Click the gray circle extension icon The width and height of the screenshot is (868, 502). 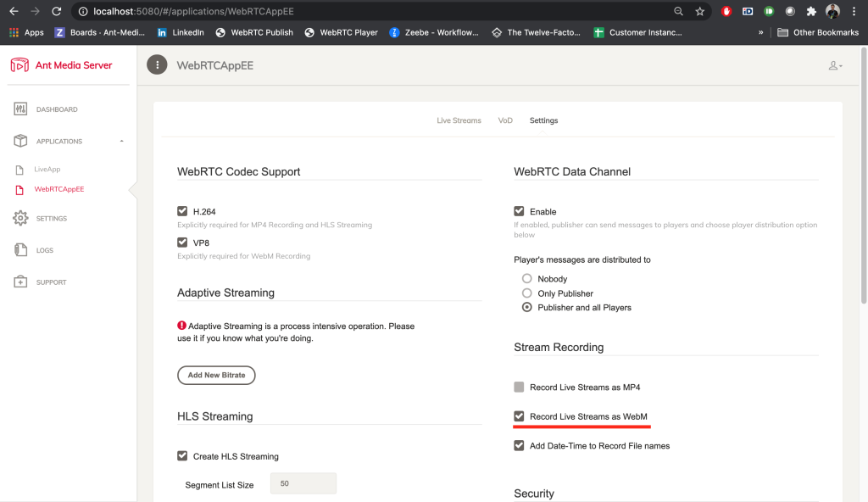[790, 11]
